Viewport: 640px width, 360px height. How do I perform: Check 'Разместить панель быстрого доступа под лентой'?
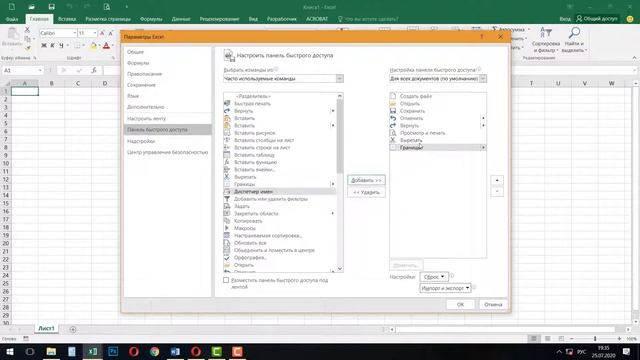pyautogui.click(x=226, y=280)
